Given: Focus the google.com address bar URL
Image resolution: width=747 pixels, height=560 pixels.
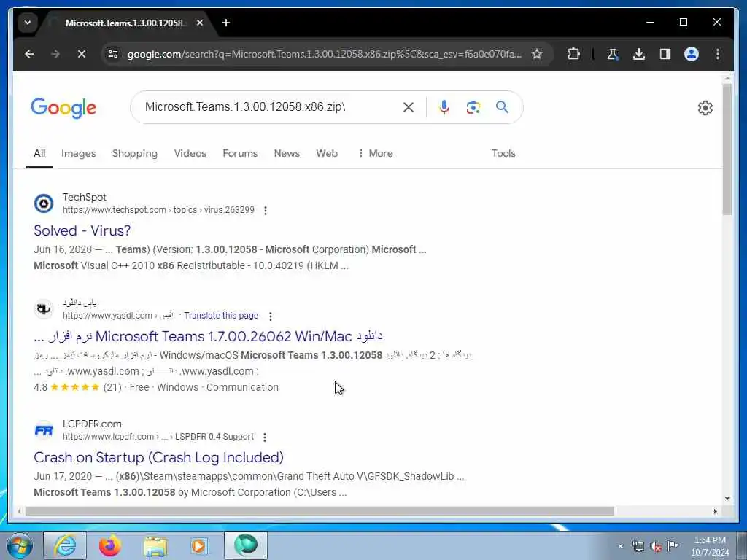Looking at the screenshot, I should pyautogui.click(x=324, y=54).
